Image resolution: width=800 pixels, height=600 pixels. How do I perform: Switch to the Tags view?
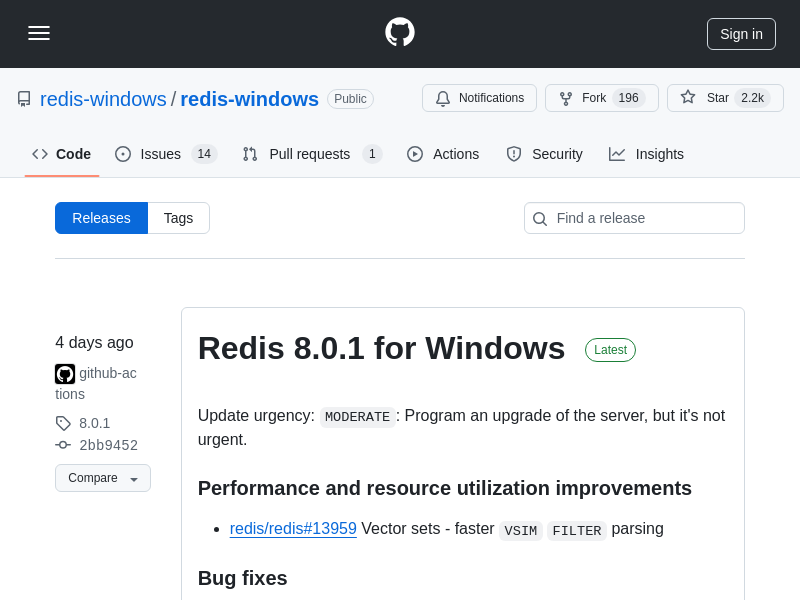click(x=178, y=218)
